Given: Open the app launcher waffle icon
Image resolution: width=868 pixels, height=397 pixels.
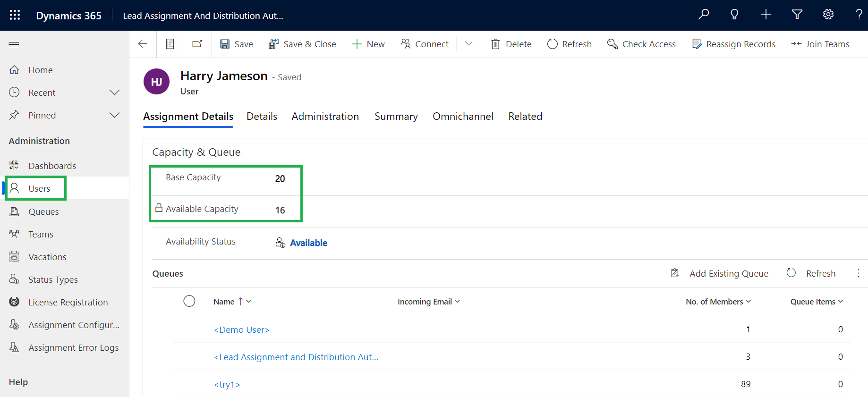Looking at the screenshot, I should (x=15, y=15).
